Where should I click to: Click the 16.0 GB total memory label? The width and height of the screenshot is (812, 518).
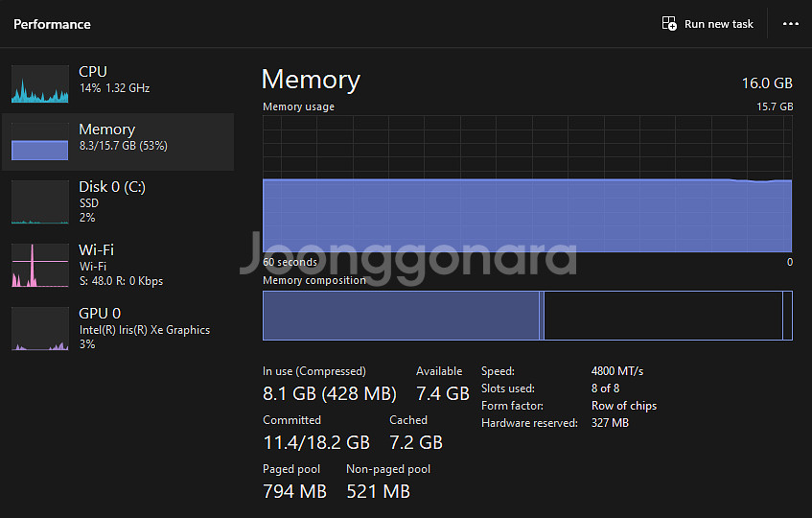767,82
